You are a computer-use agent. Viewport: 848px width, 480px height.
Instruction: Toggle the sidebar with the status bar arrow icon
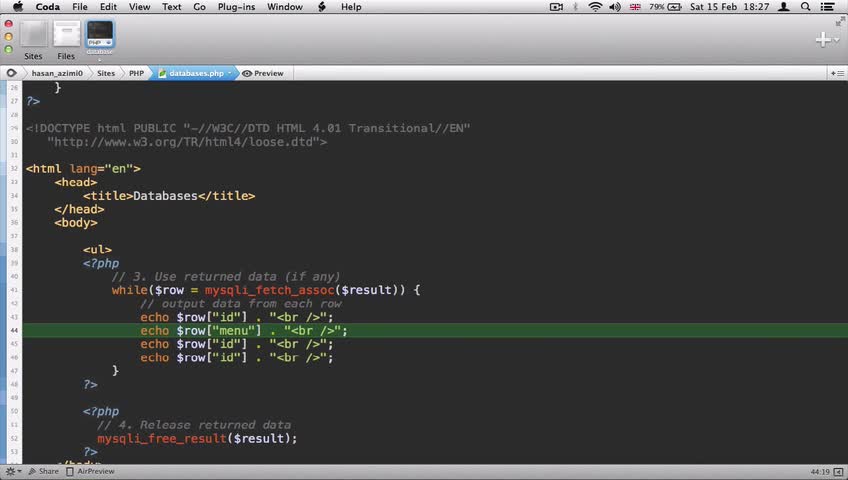pos(838,472)
